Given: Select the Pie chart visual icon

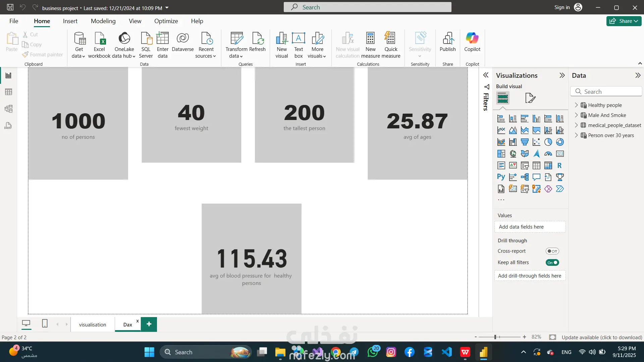Looking at the screenshot, I should point(548,142).
